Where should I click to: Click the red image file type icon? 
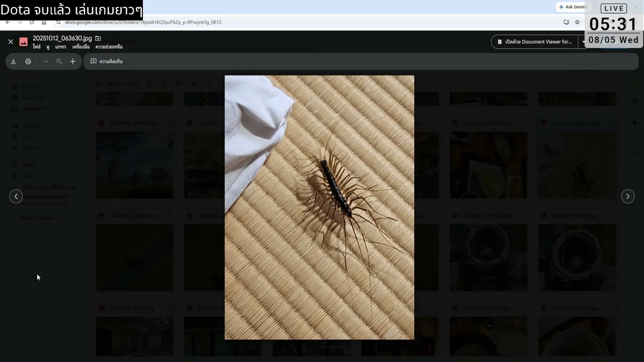click(24, 42)
